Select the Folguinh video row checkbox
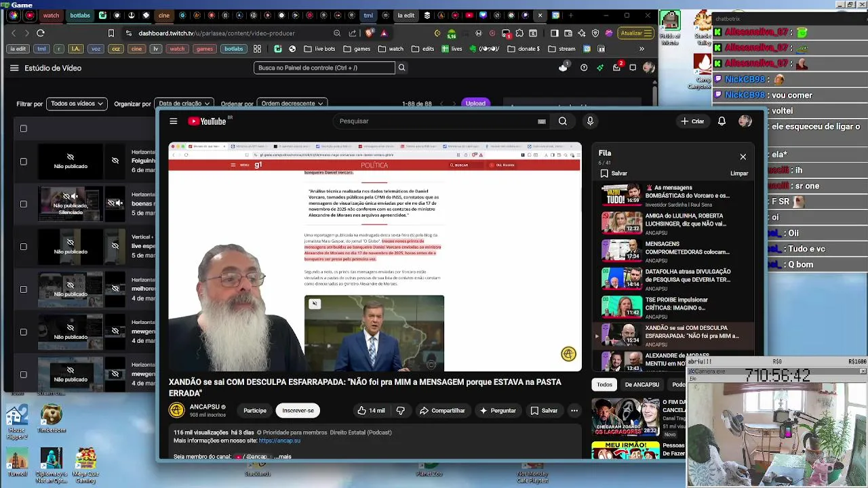Image resolution: width=868 pixels, height=488 pixels. tap(23, 161)
